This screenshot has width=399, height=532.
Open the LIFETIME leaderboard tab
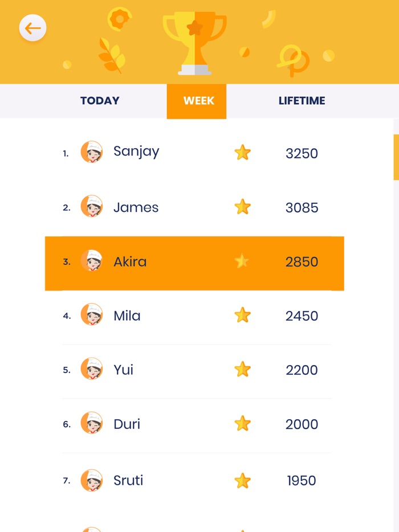click(x=302, y=101)
